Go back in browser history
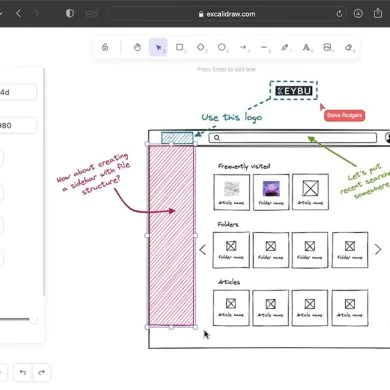Image resolution: width=390 pixels, height=390 pixels. pos(19,13)
